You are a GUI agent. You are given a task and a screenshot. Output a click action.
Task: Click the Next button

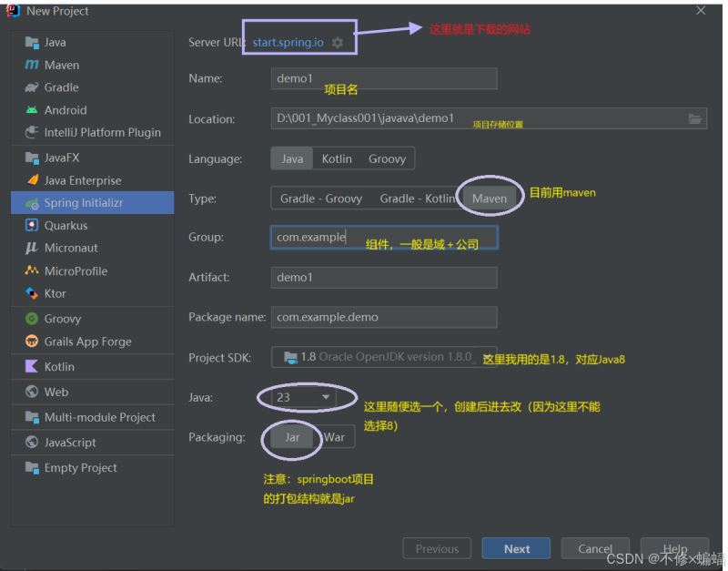point(516,548)
